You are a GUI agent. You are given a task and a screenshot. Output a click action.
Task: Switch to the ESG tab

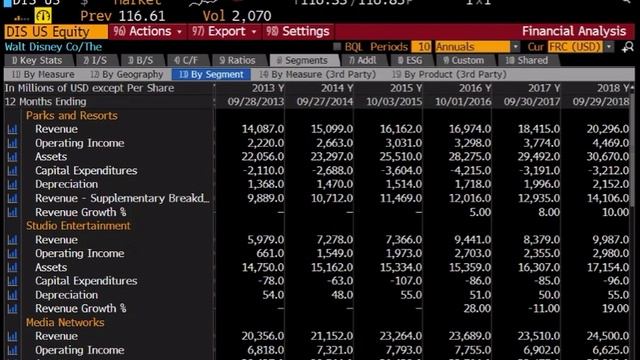(411, 60)
